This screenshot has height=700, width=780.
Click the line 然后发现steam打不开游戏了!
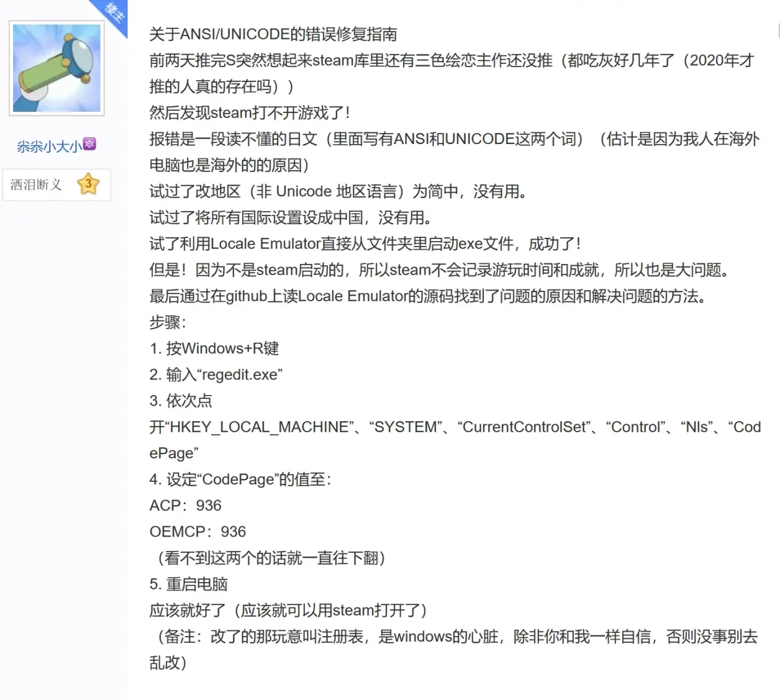[250, 112]
